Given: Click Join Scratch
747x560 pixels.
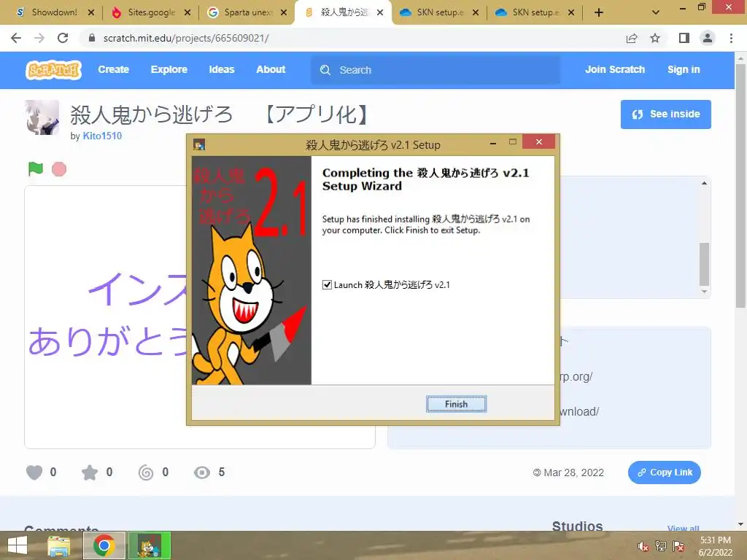Looking at the screenshot, I should (614, 69).
